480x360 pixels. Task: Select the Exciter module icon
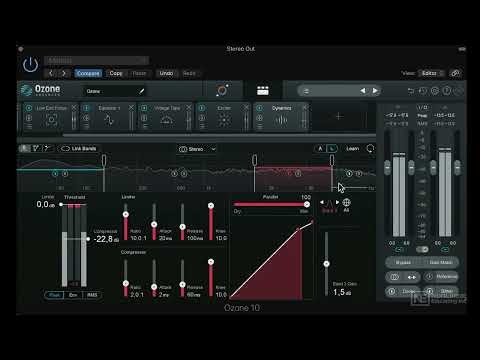224,120
